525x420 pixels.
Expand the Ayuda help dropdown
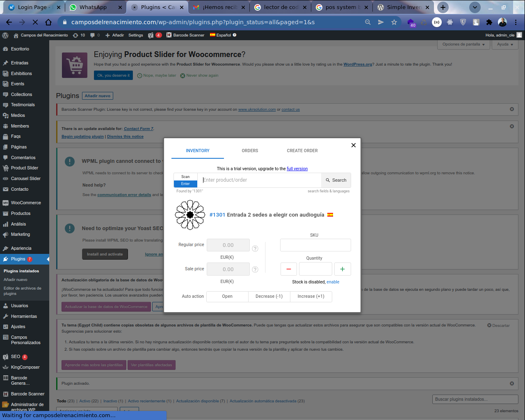coord(505,44)
